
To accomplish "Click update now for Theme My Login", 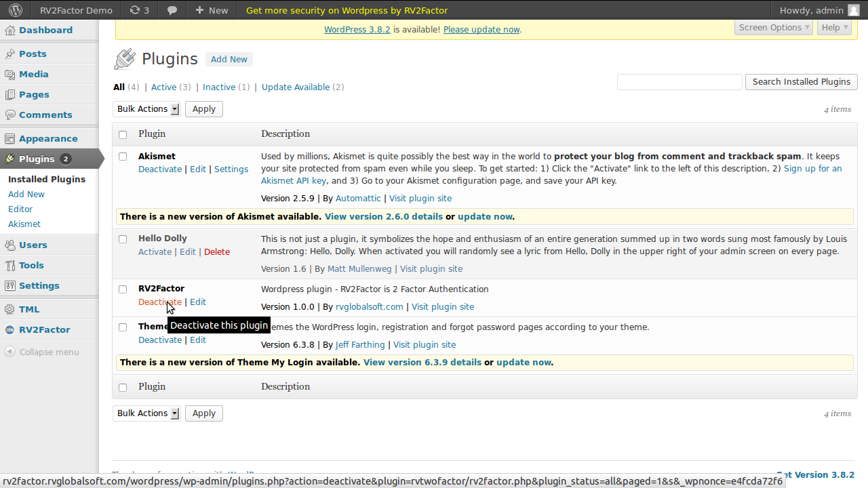I will 524,362.
